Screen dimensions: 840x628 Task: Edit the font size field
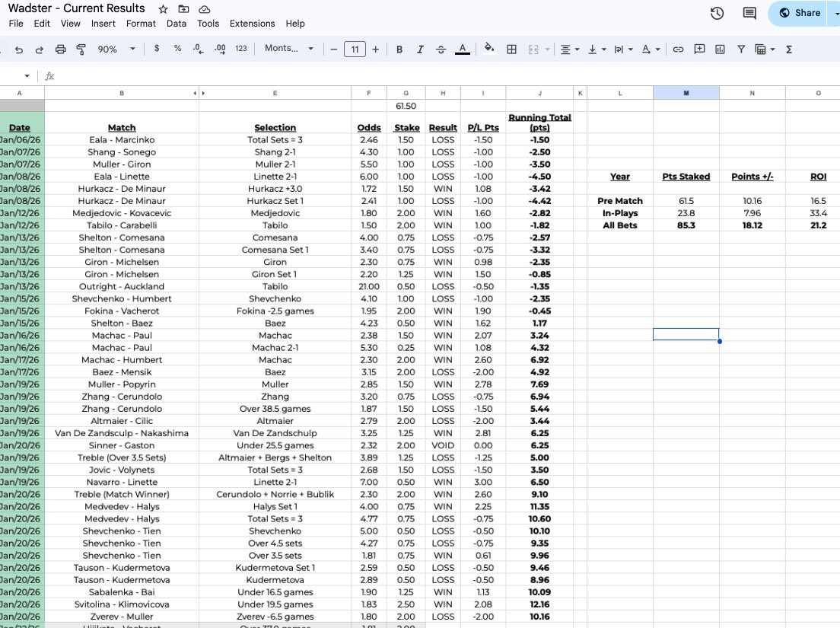tap(355, 49)
